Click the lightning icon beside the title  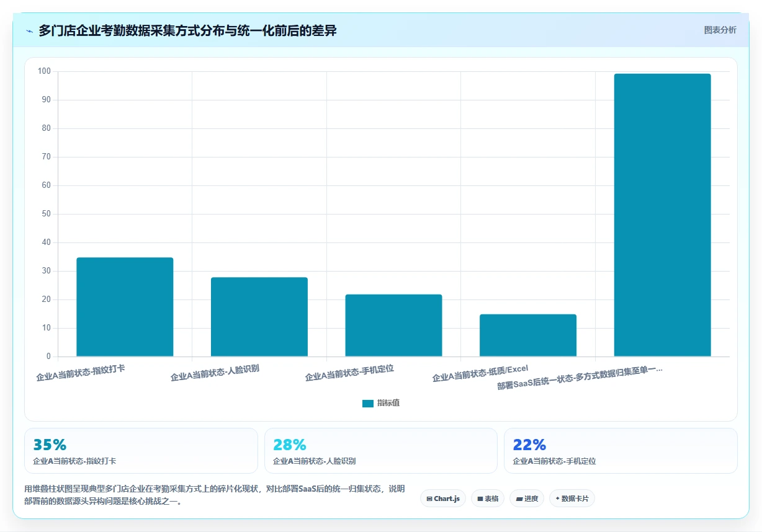29,30
